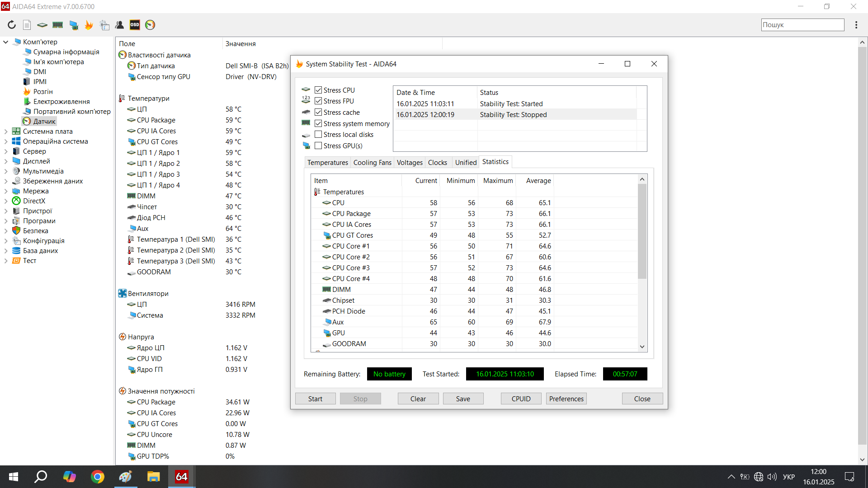Click the statistics list scroll-down arrow
Viewport: 868px width, 488px height.
pyautogui.click(x=642, y=347)
